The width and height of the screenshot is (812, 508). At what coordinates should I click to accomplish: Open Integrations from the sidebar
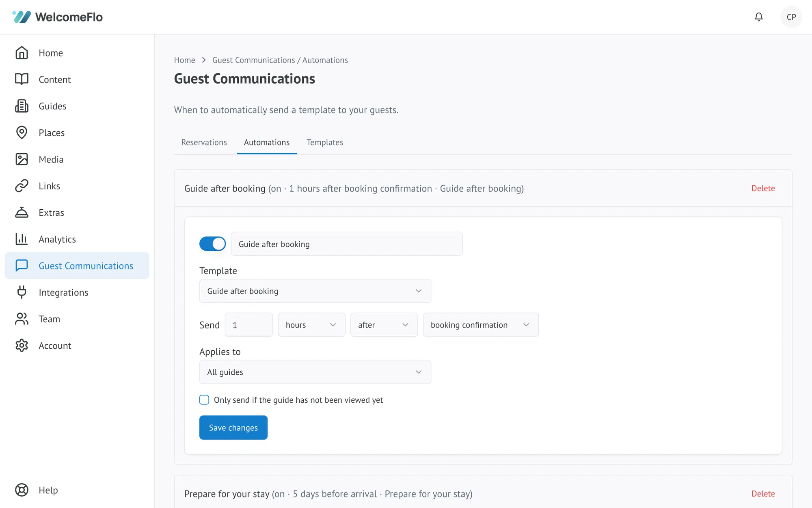(x=77, y=292)
